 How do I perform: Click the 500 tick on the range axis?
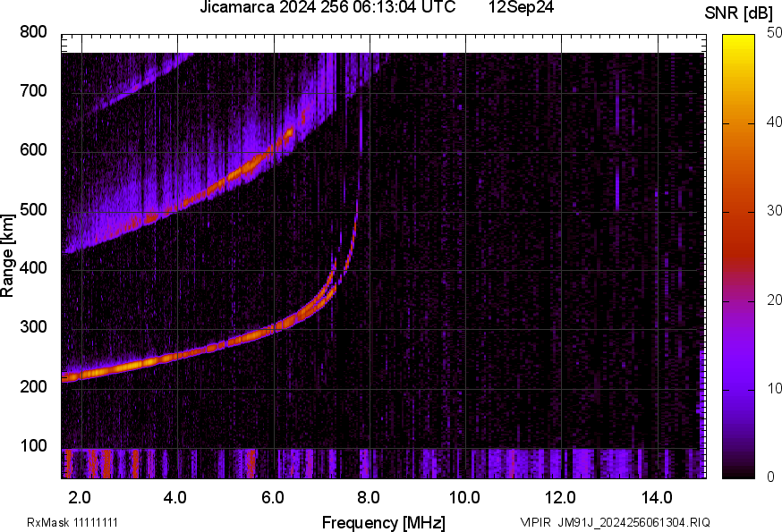pyautogui.click(x=33, y=210)
